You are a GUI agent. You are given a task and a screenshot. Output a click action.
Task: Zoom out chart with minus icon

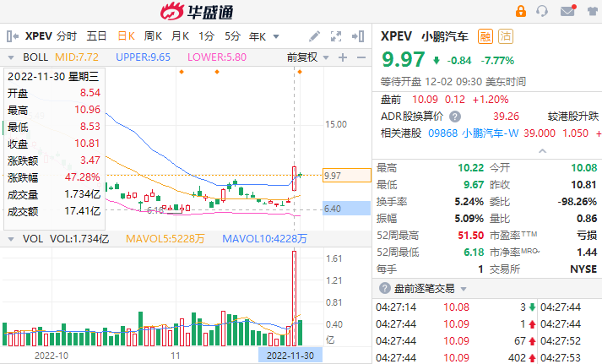coord(361,57)
